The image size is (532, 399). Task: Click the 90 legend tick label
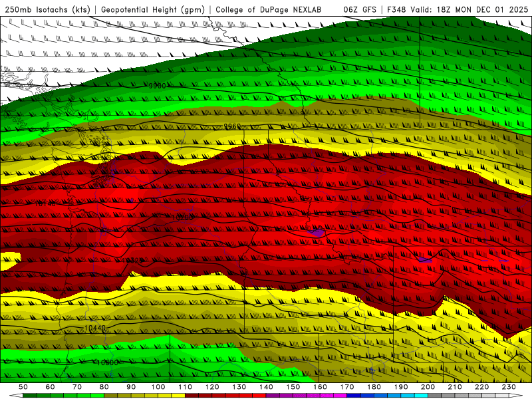click(x=131, y=387)
